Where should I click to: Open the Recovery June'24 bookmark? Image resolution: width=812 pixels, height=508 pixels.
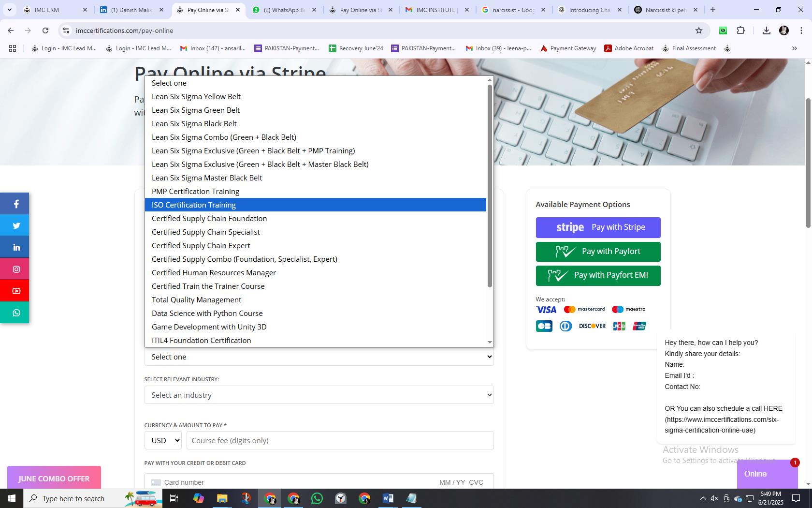pyautogui.click(x=356, y=48)
